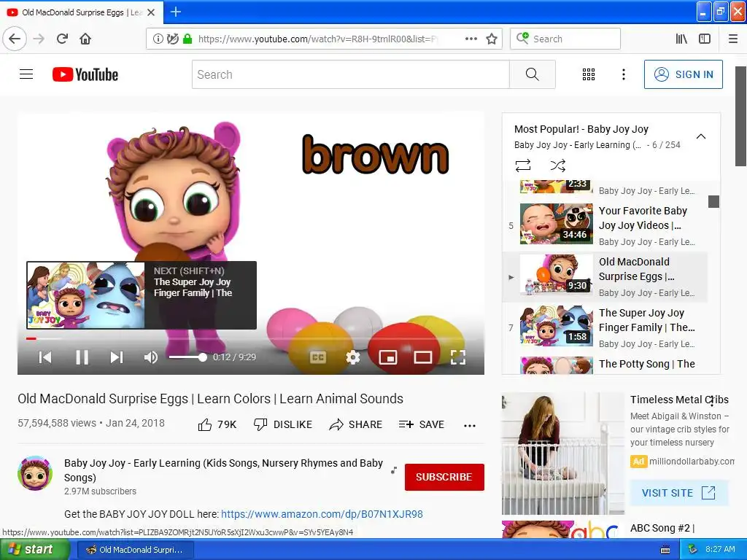Toggle theater mode

pos(422,357)
